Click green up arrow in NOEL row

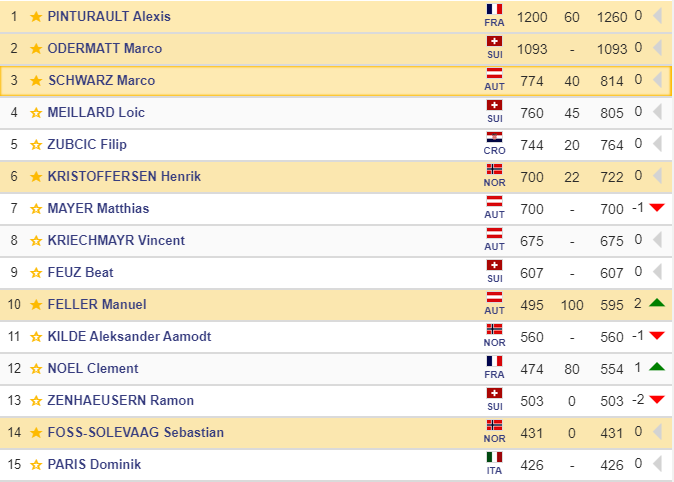point(657,369)
